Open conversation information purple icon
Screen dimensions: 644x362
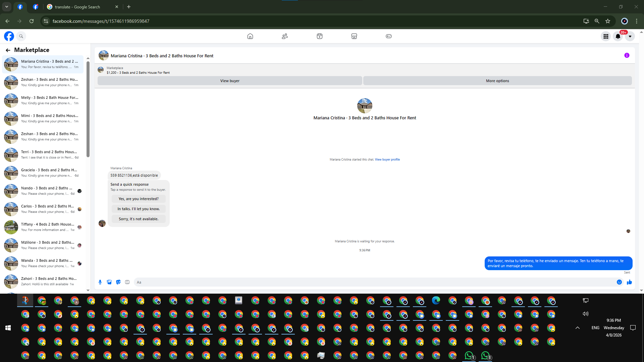click(627, 56)
